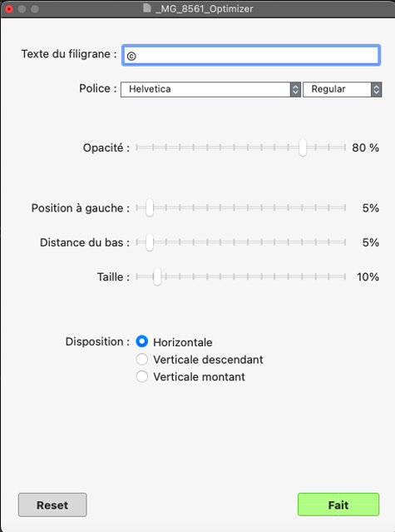Choose Verticale montant layout option
395x532 pixels.
(142, 376)
